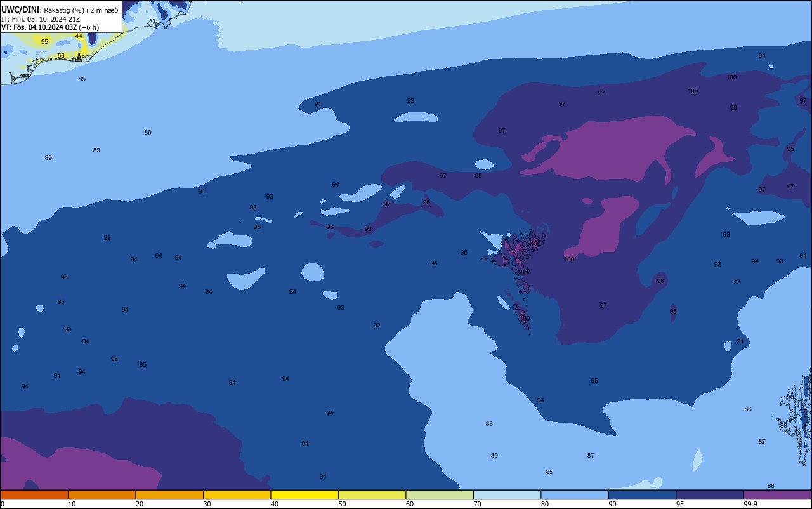Screen dimensions: 812x509
Task: Click the dark orange 0–10 legend swatch
Action: coord(34,494)
